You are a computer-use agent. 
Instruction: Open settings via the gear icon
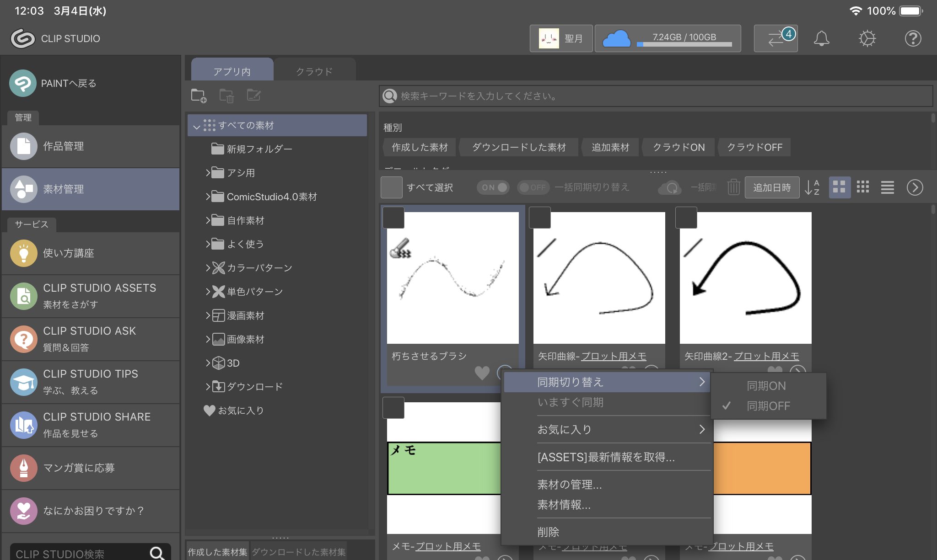(x=867, y=38)
